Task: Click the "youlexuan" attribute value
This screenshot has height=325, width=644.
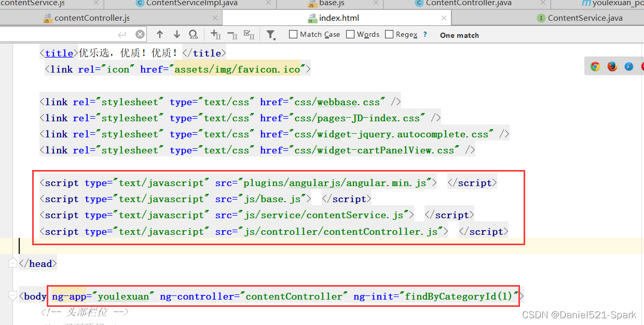Action: (124, 296)
